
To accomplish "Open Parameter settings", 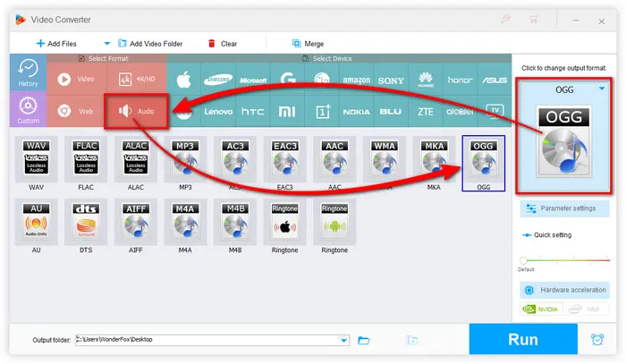I will click(x=564, y=208).
